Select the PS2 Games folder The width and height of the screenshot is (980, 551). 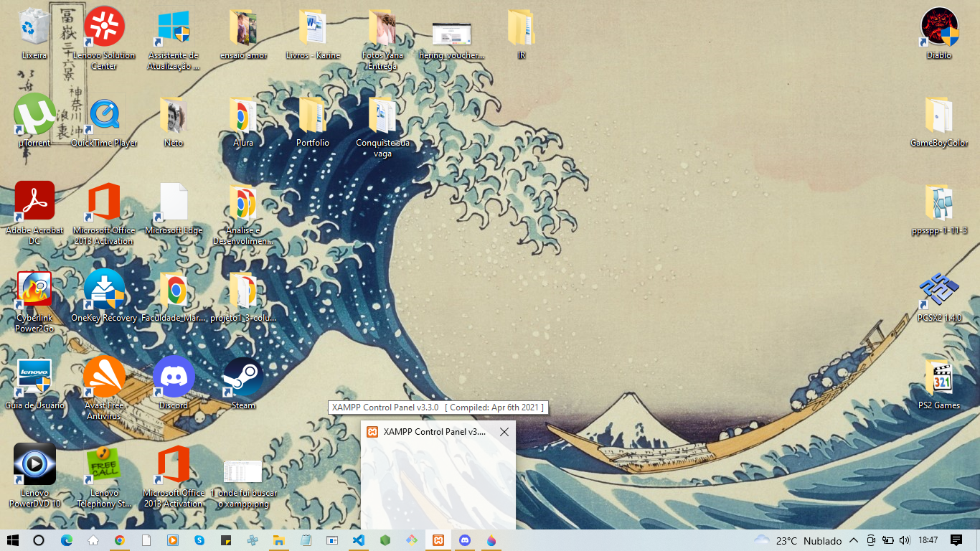(939, 383)
